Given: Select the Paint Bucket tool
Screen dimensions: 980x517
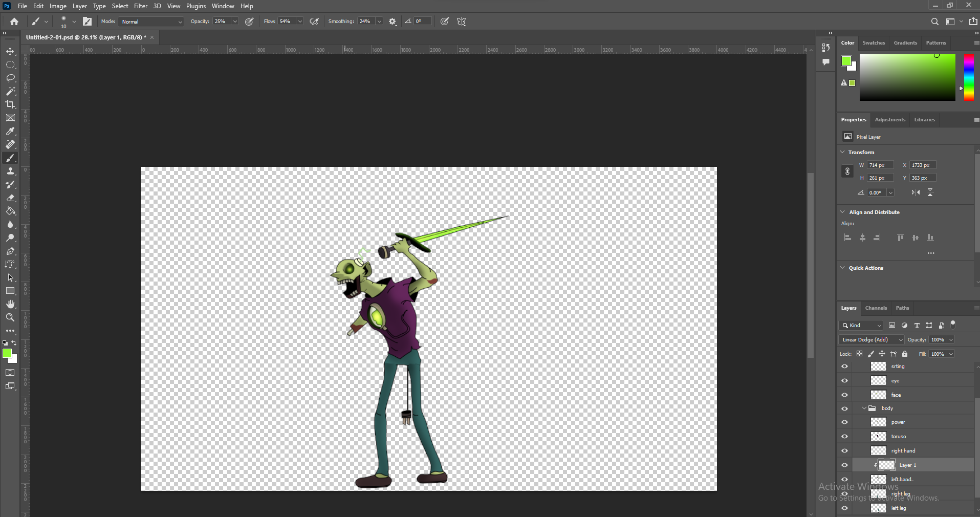Looking at the screenshot, I should 10,211.
